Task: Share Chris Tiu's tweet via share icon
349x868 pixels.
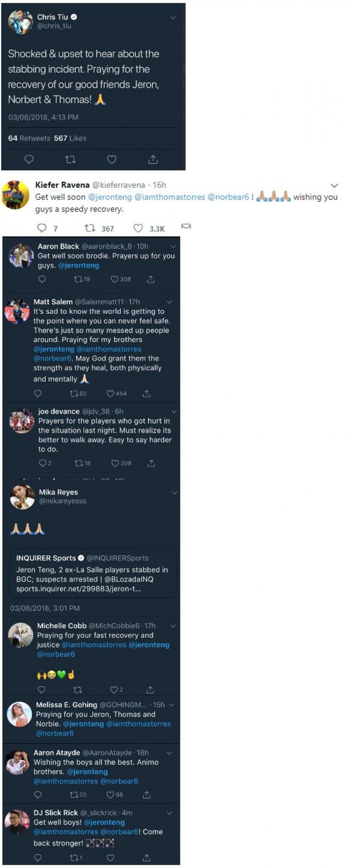Action: point(153,160)
